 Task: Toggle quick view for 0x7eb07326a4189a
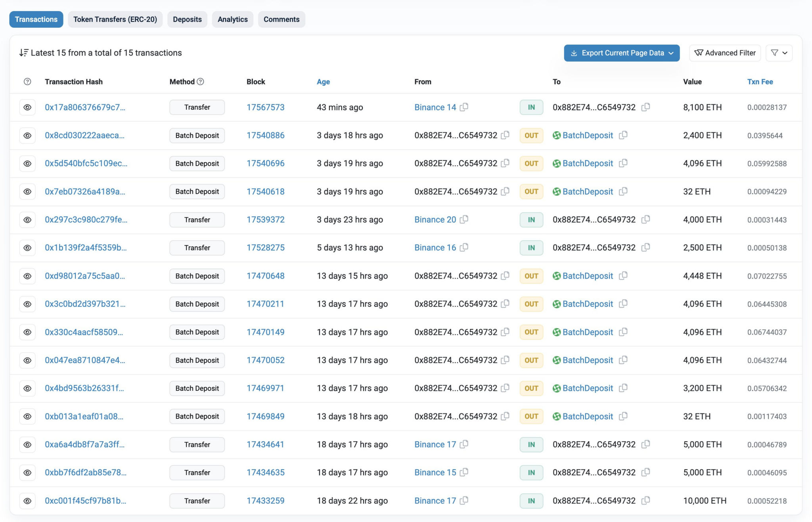click(x=27, y=191)
